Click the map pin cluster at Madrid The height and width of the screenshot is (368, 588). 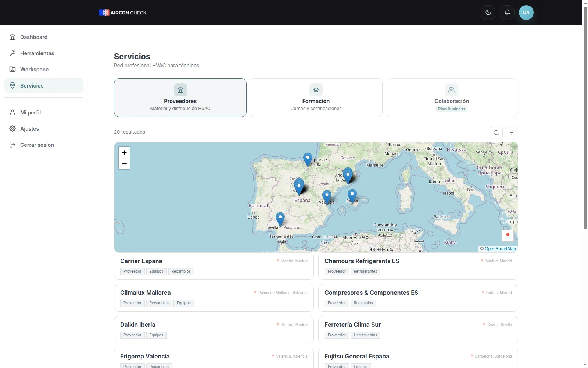[x=299, y=187]
